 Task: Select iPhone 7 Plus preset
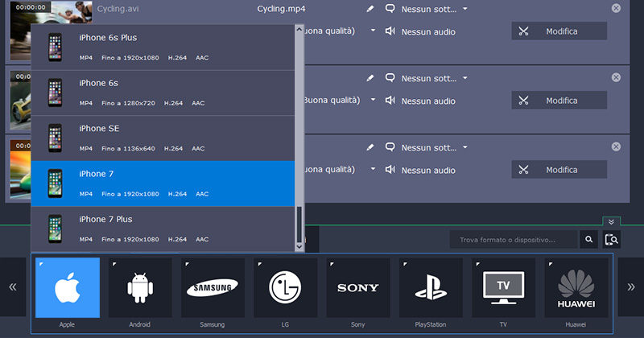163,229
